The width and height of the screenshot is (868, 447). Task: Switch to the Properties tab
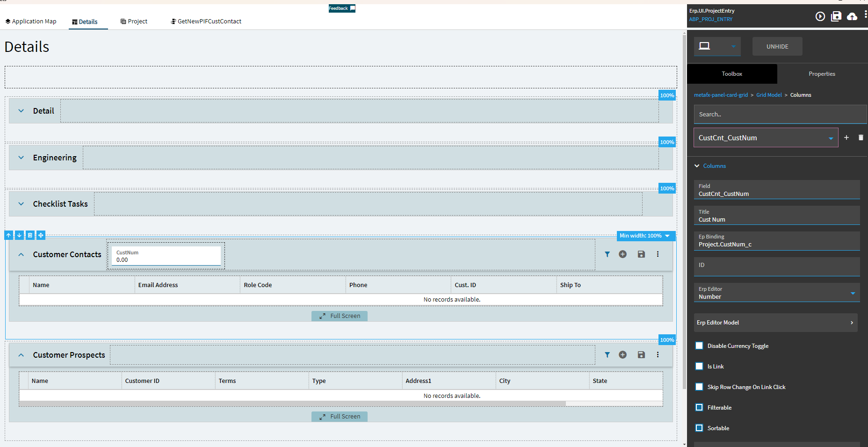click(822, 74)
